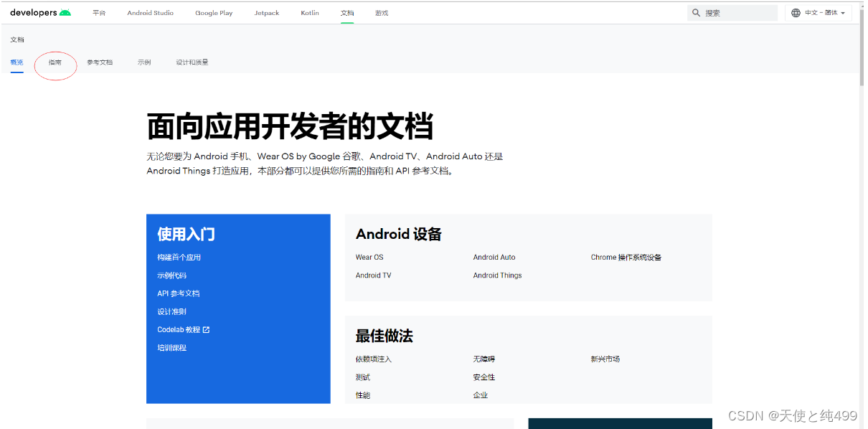Click the Android 设备 section heading
Screen dimensions: 868x429
399,235
